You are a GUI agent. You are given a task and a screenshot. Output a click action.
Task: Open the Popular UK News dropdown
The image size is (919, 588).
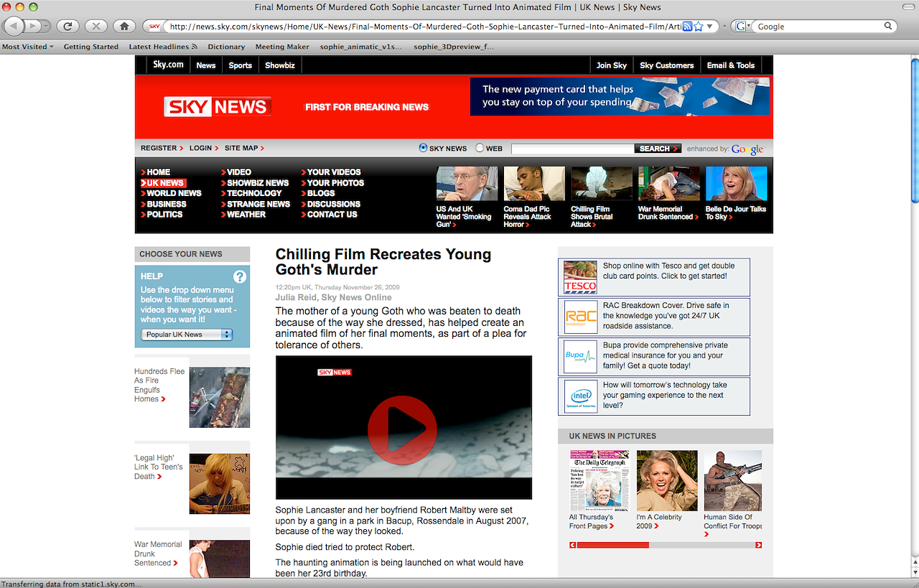tap(187, 335)
